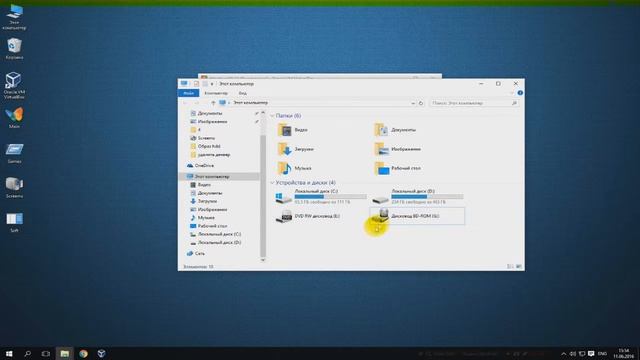Open Музыка in the navigation pane
Image resolution: width=640 pixels, height=360 pixels.
(x=202, y=218)
